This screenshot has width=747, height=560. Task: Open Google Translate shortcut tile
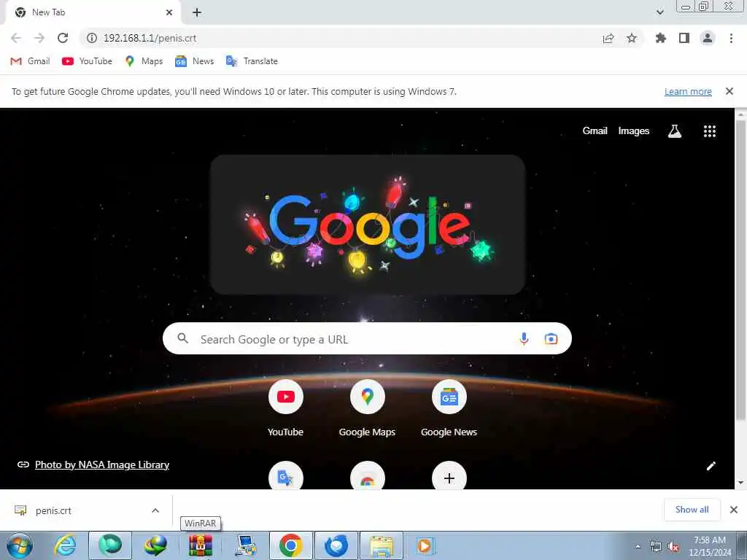tap(286, 477)
